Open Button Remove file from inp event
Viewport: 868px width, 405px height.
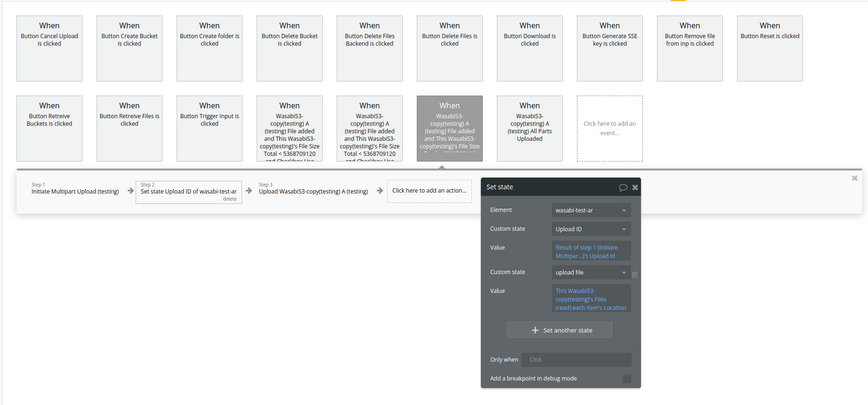690,49
